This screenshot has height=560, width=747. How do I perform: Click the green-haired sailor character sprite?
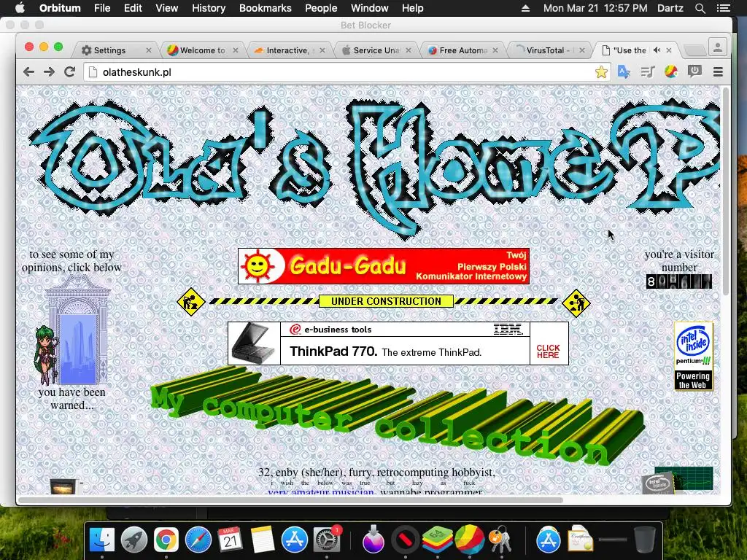tap(46, 354)
